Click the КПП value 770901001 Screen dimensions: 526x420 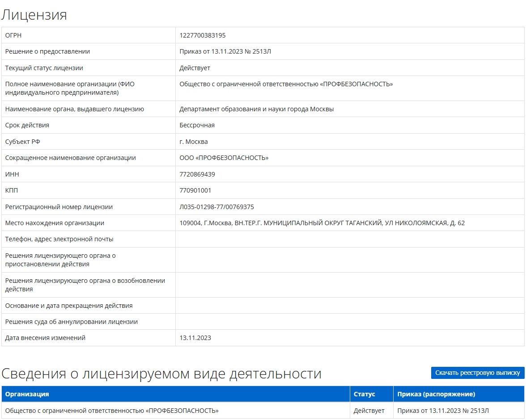tap(195, 190)
